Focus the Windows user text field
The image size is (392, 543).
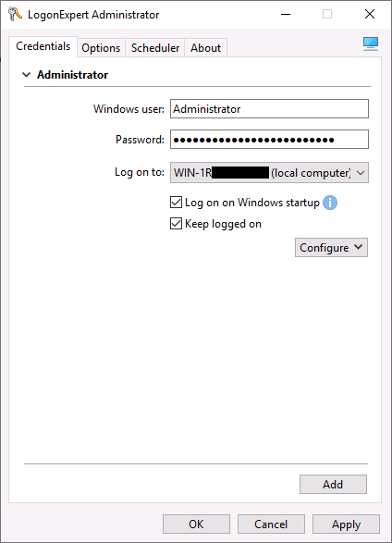269,109
